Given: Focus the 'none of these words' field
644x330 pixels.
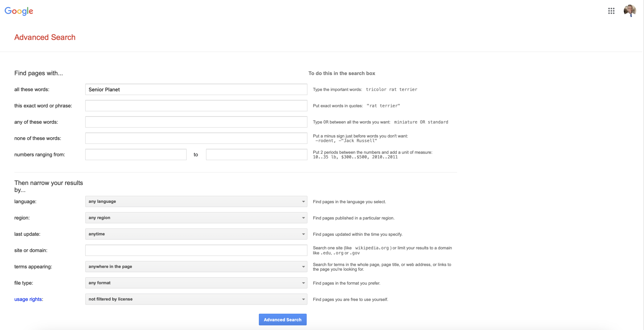Looking at the screenshot, I should [196, 138].
